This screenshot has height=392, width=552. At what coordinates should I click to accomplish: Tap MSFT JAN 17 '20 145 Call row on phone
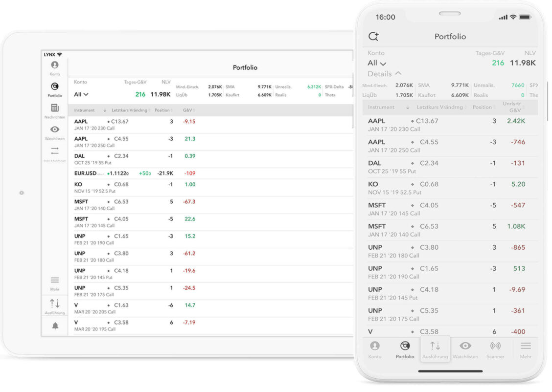450,209
